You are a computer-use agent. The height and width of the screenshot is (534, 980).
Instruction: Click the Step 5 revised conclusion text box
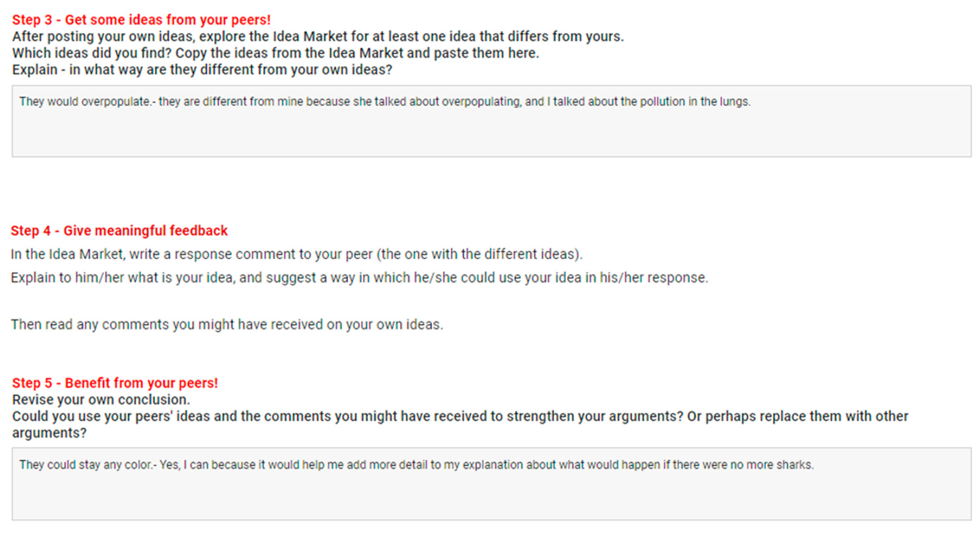coord(491,495)
